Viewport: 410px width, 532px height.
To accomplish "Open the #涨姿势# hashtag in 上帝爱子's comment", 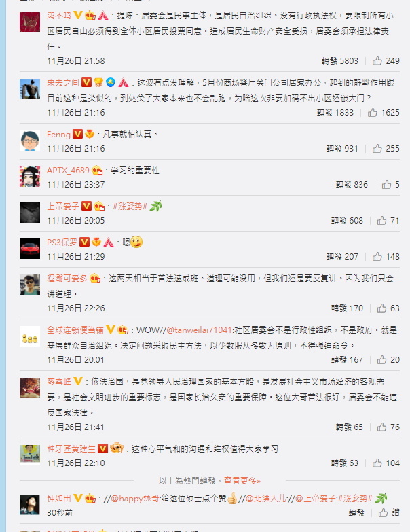I will point(130,206).
